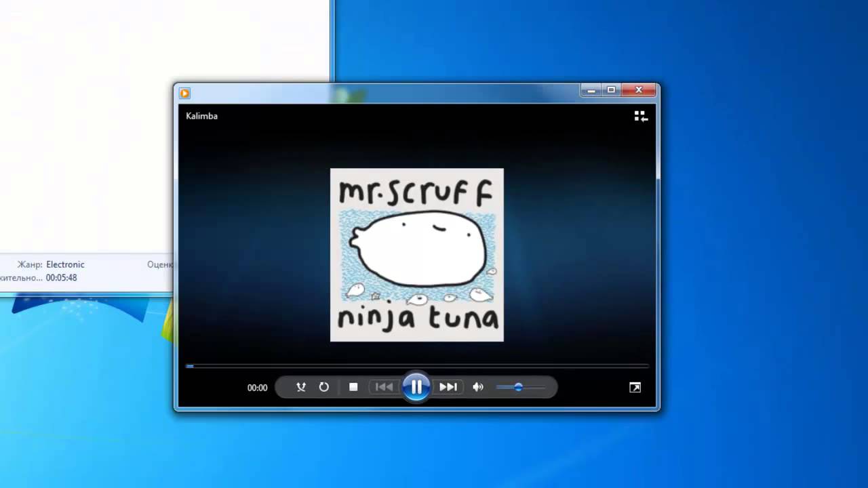This screenshot has height=488, width=868.
Task: Mute the player volume
Action: [x=478, y=387]
